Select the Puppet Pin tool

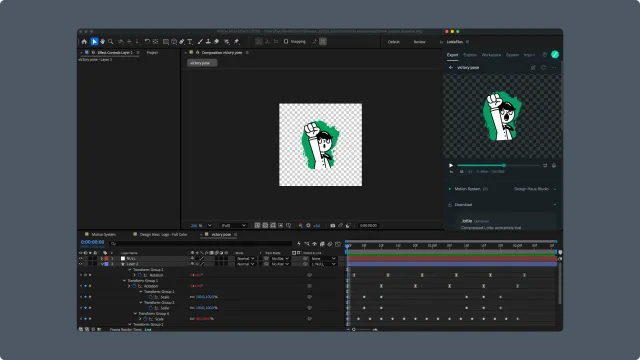coord(237,42)
